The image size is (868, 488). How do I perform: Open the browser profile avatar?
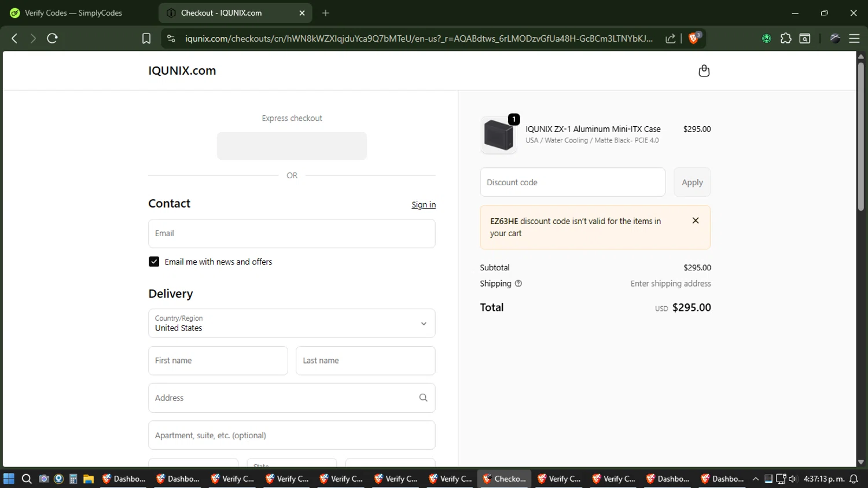[835, 38]
